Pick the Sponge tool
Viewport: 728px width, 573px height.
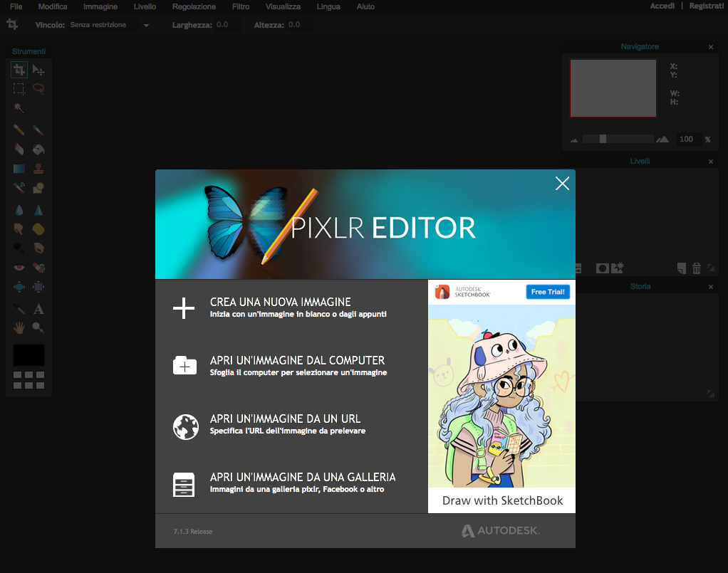pos(38,229)
